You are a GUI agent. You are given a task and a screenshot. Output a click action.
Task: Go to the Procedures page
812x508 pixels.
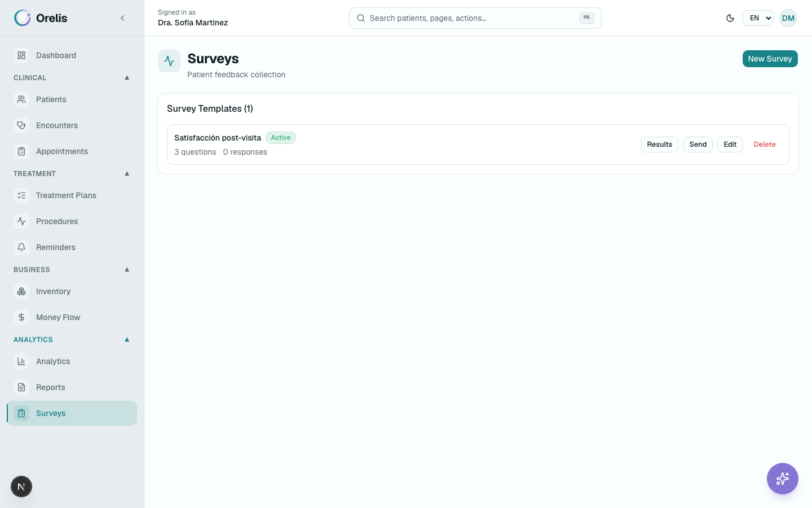[x=72, y=221]
